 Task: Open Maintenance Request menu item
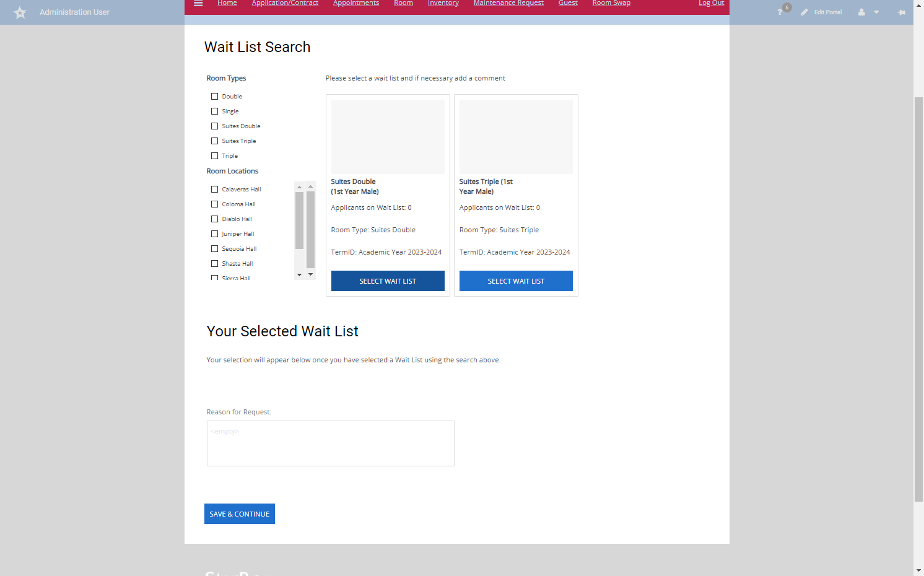pyautogui.click(x=508, y=3)
